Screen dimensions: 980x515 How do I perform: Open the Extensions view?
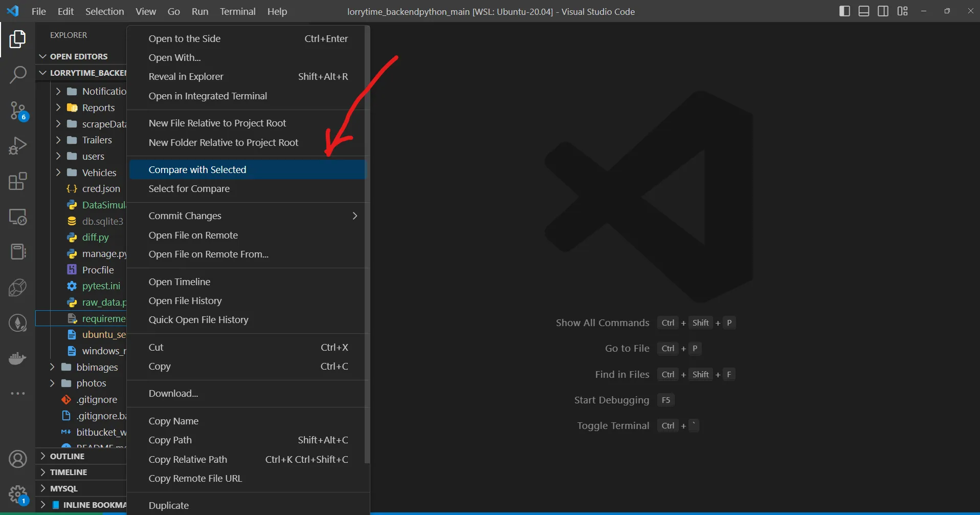pos(17,181)
